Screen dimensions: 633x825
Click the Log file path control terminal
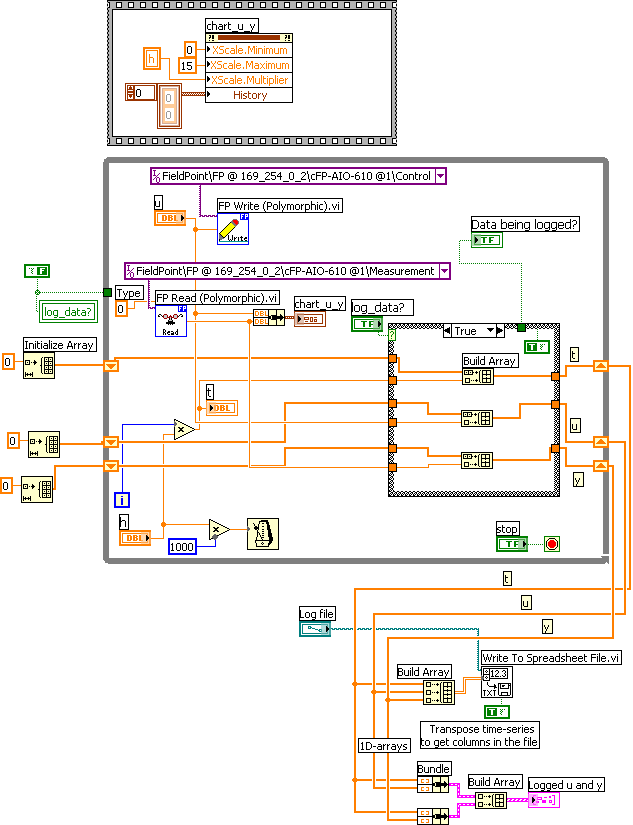315,628
